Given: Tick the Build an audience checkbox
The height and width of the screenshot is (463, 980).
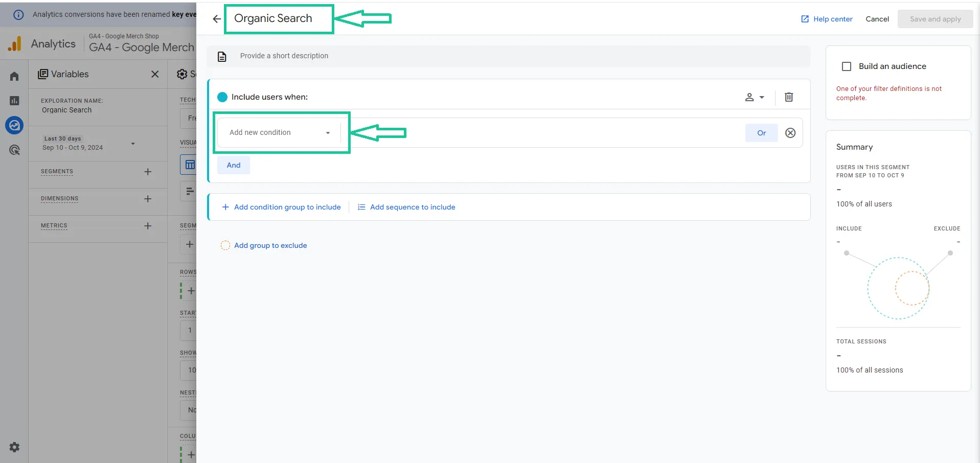Looking at the screenshot, I should click(847, 66).
